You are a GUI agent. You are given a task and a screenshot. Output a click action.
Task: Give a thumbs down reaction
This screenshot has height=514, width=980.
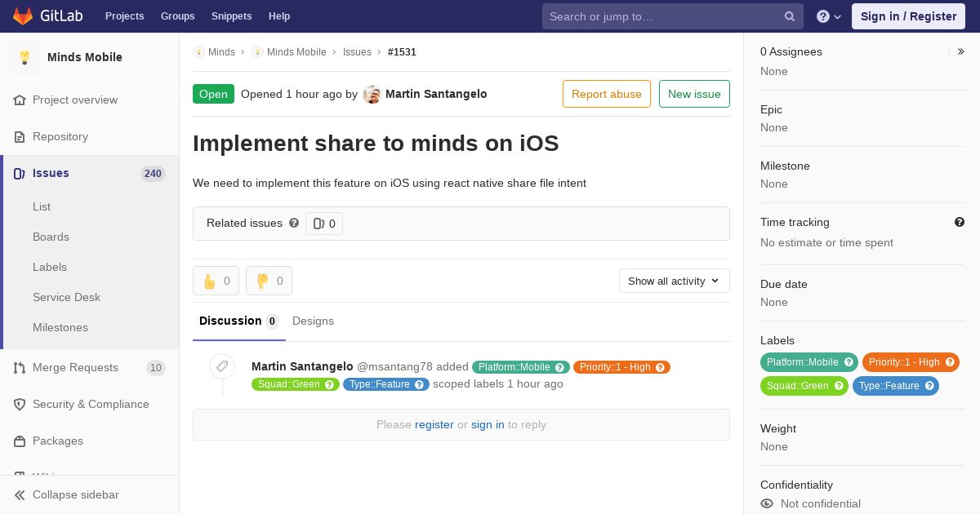click(x=269, y=281)
